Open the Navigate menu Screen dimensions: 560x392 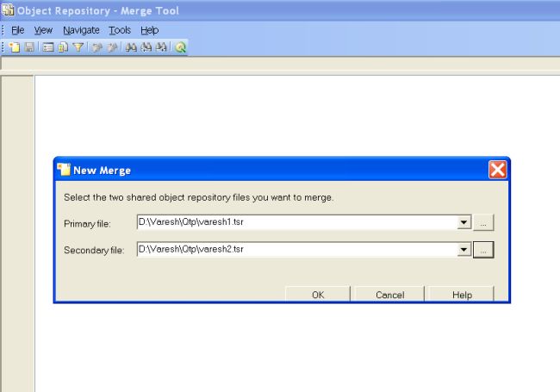point(81,30)
